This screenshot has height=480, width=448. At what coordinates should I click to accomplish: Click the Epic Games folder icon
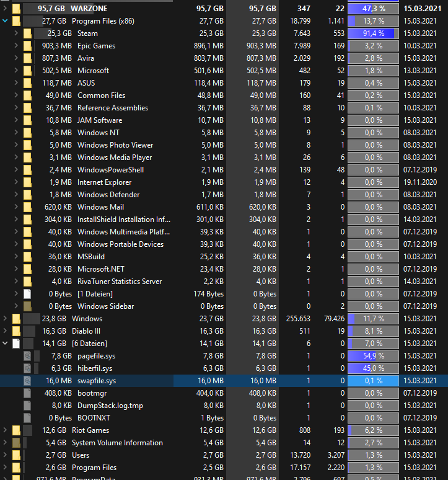(x=27, y=46)
